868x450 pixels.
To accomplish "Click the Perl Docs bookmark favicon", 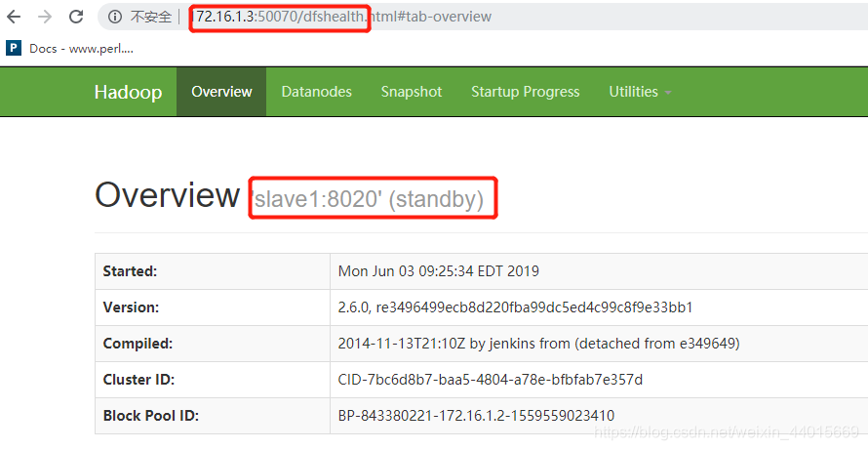I will [x=14, y=48].
